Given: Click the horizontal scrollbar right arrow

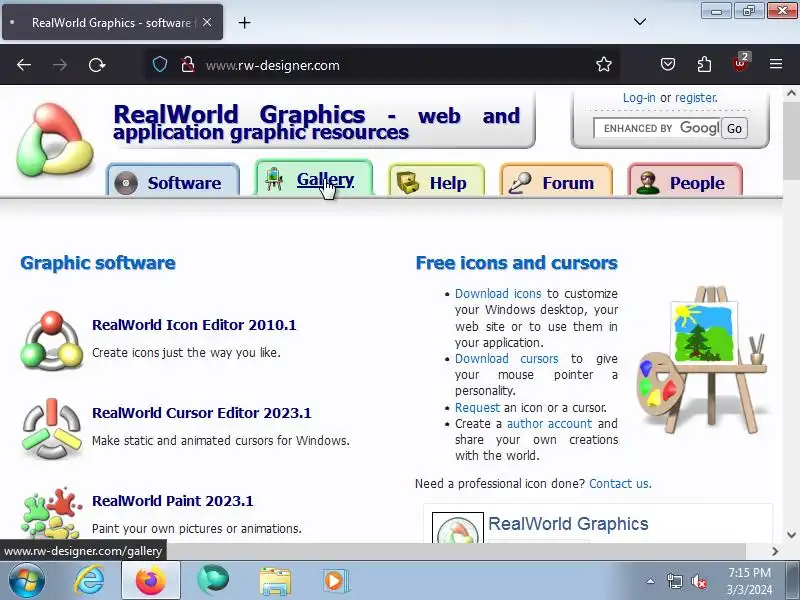Looking at the screenshot, I should pyautogui.click(x=775, y=551).
